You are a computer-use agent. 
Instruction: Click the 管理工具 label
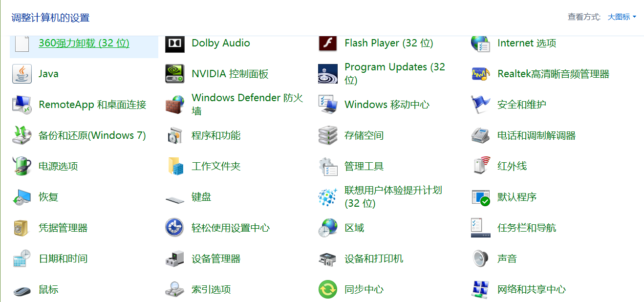coord(364,166)
